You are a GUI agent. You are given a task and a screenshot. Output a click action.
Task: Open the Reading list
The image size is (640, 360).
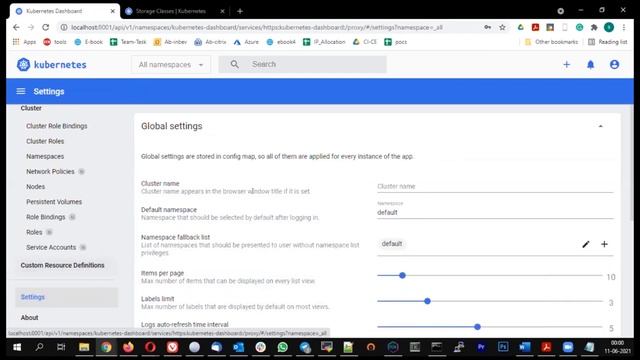[607, 42]
